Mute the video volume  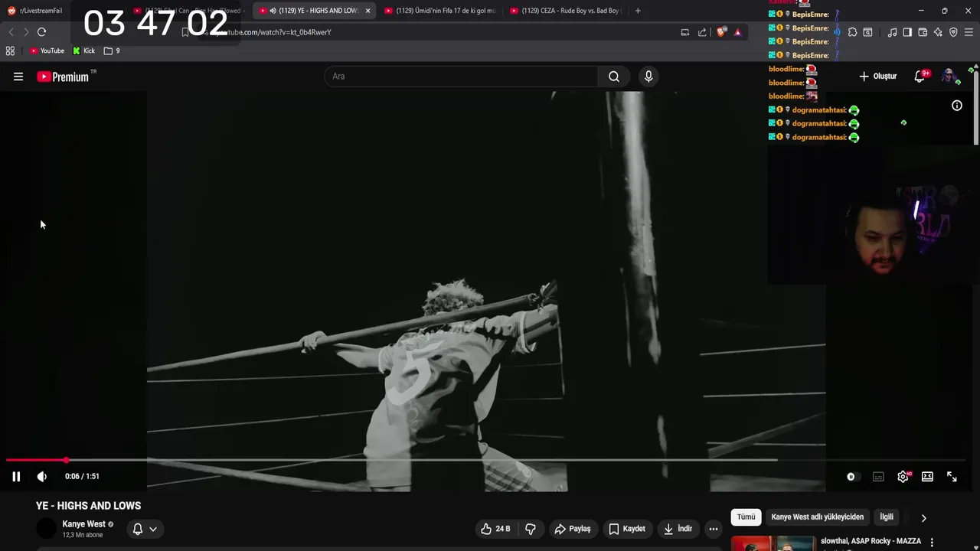[x=42, y=476]
